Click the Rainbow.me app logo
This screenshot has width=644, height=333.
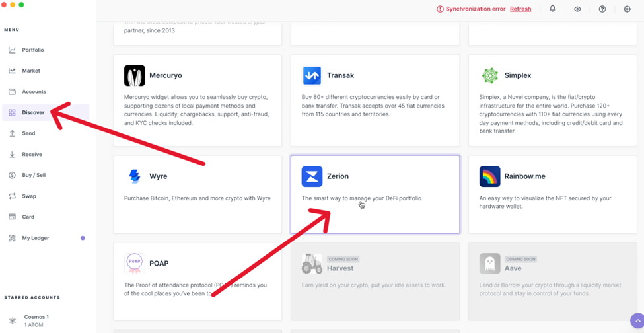489,176
